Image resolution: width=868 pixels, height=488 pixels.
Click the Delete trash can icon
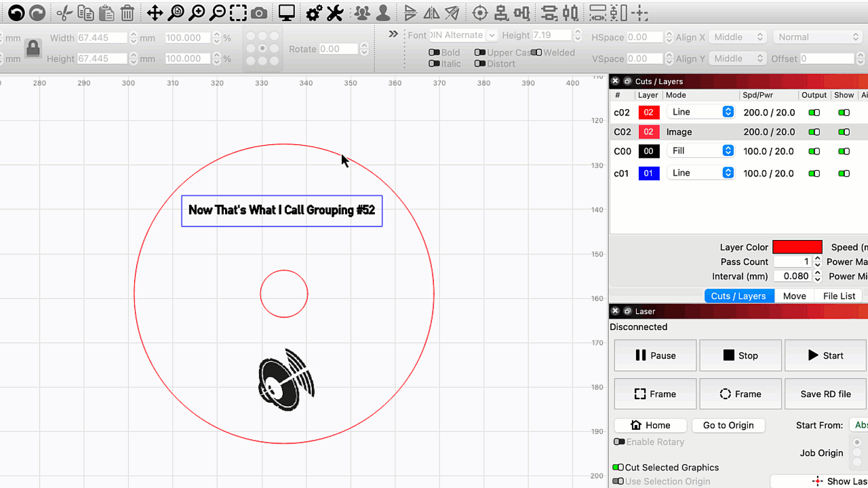pos(127,13)
